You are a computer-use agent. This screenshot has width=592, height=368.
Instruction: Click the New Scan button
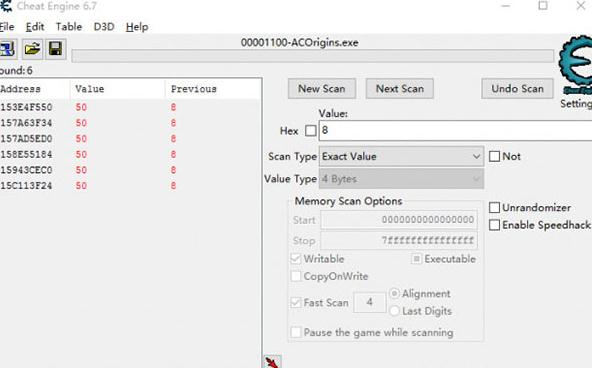[x=322, y=89]
